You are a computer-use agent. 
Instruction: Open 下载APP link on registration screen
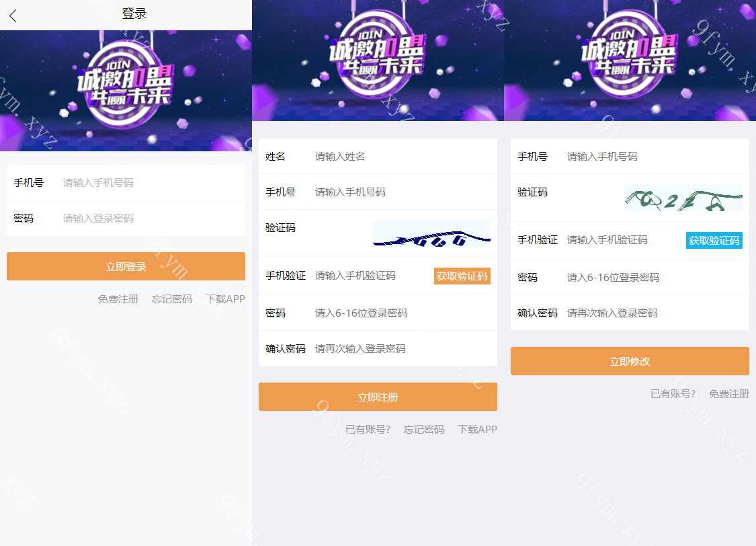point(477,429)
